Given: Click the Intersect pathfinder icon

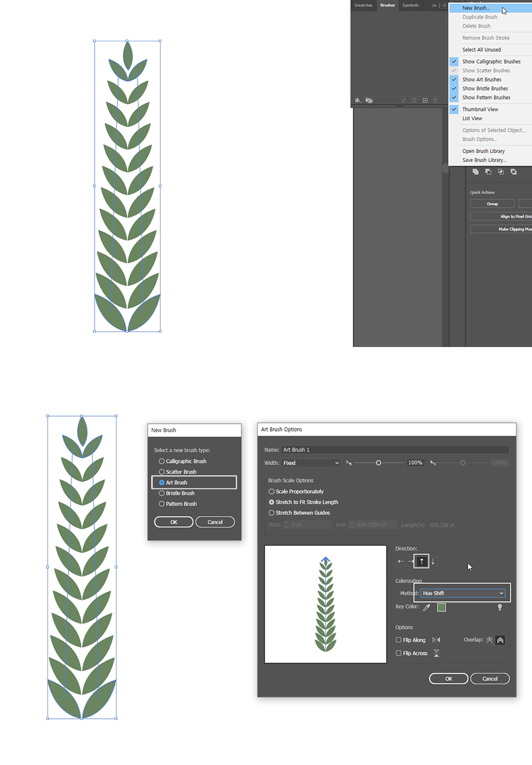Looking at the screenshot, I should pos(501,171).
